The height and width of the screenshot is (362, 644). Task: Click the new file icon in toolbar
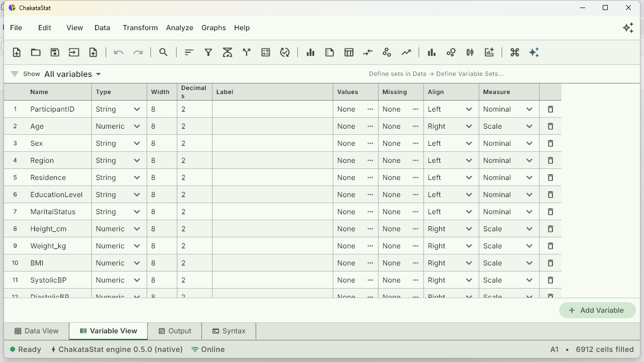pos(17,52)
